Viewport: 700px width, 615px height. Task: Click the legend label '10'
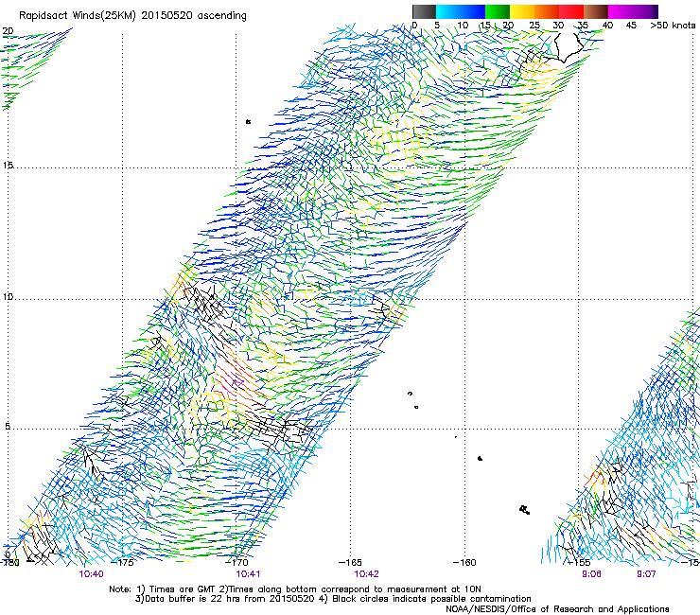point(463,26)
